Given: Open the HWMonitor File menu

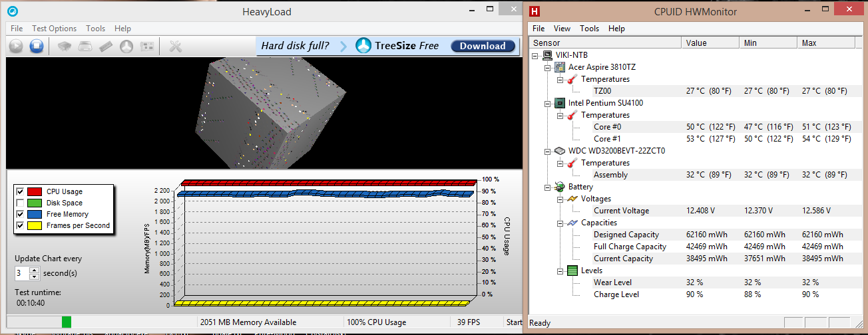Looking at the screenshot, I should pyautogui.click(x=539, y=29).
